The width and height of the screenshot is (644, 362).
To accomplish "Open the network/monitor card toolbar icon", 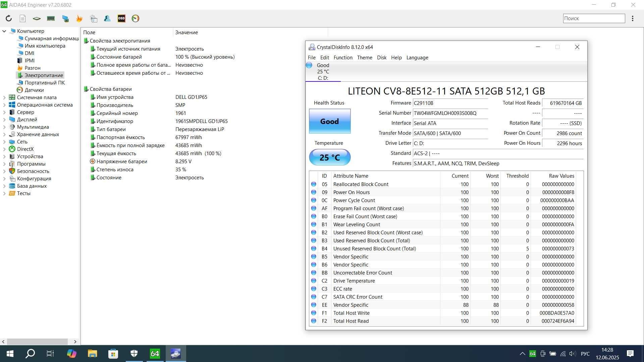I will [x=65, y=18].
